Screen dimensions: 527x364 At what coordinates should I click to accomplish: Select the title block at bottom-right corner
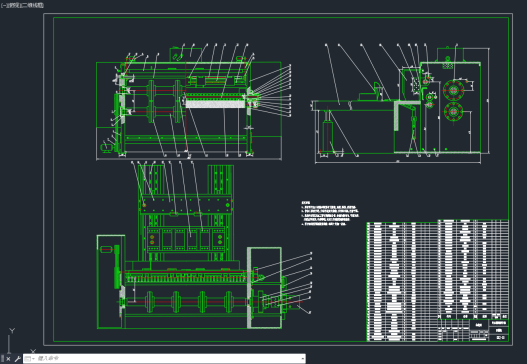(x=473, y=330)
